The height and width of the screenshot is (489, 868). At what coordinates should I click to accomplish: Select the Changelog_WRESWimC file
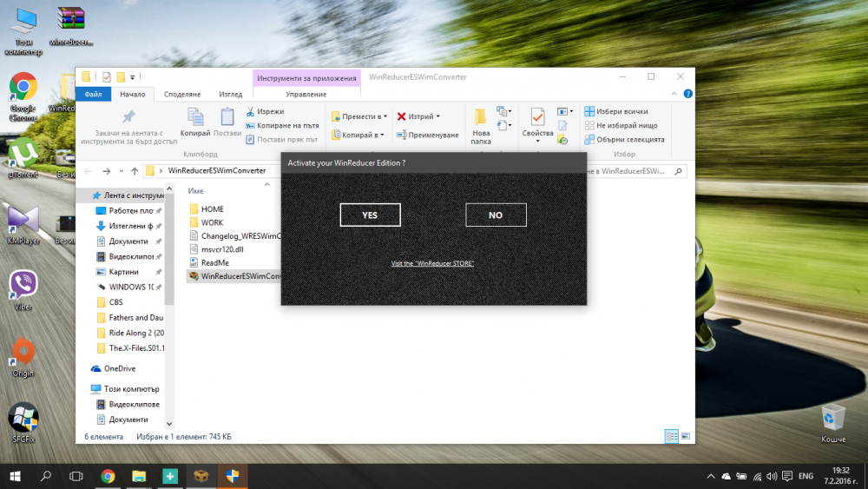(235, 236)
